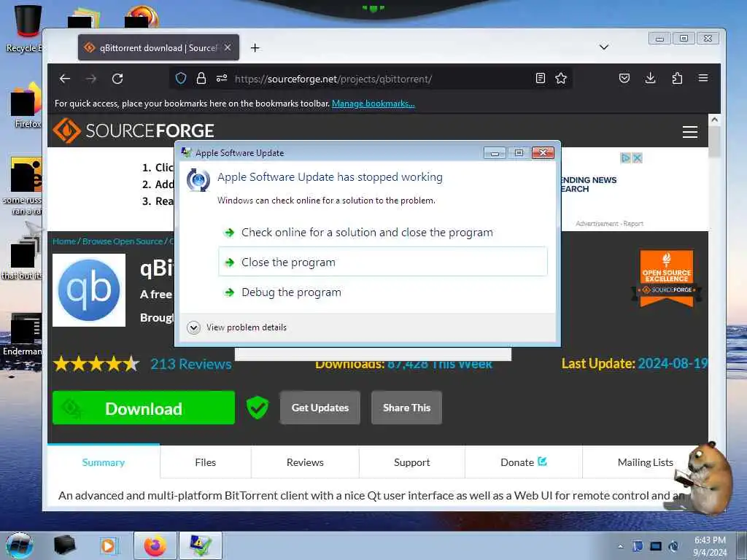Choose Debug the program option
The image size is (747, 560).
coord(382,292)
